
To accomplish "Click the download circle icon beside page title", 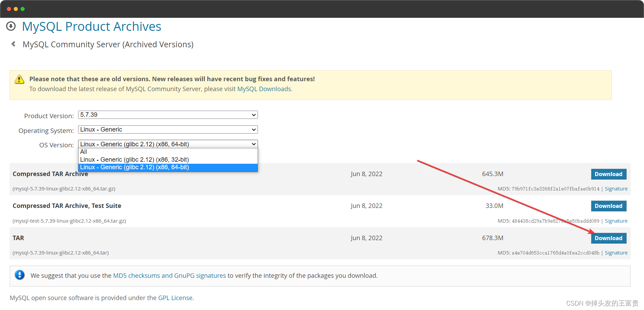I will click(11, 26).
